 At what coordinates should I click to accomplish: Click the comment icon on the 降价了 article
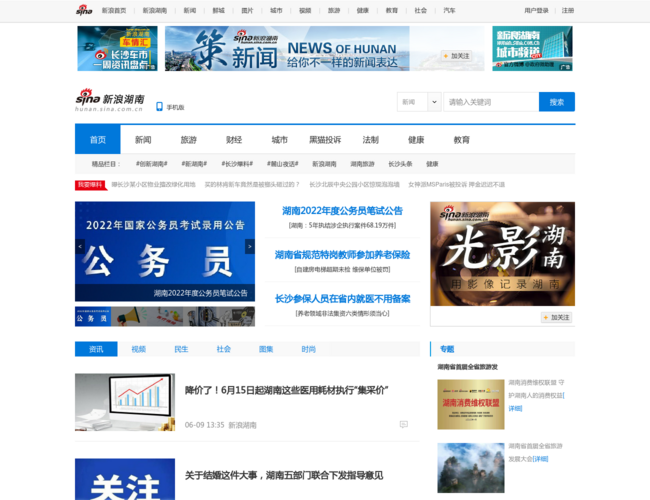(x=403, y=424)
